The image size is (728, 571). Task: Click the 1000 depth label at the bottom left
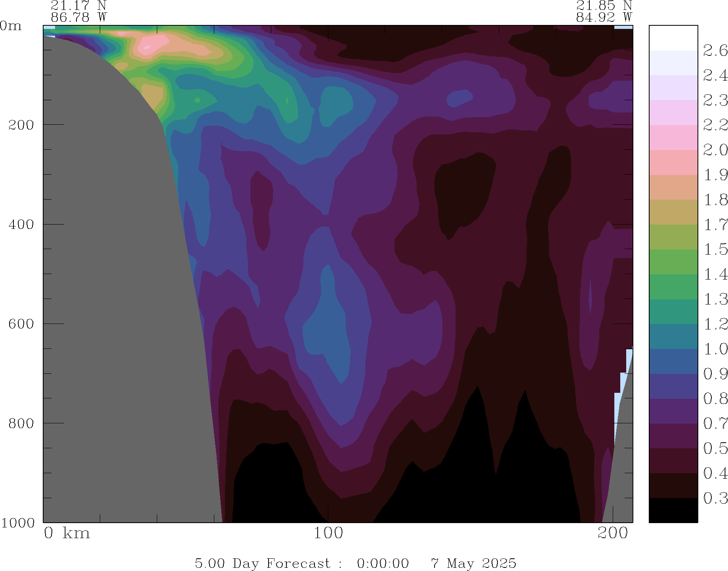coord(18,523)
